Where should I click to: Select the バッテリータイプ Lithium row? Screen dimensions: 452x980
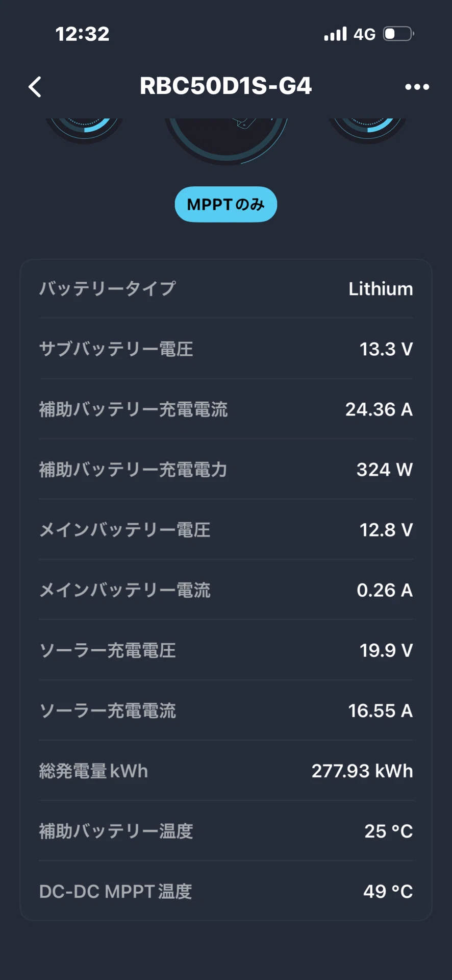(226, 289)
